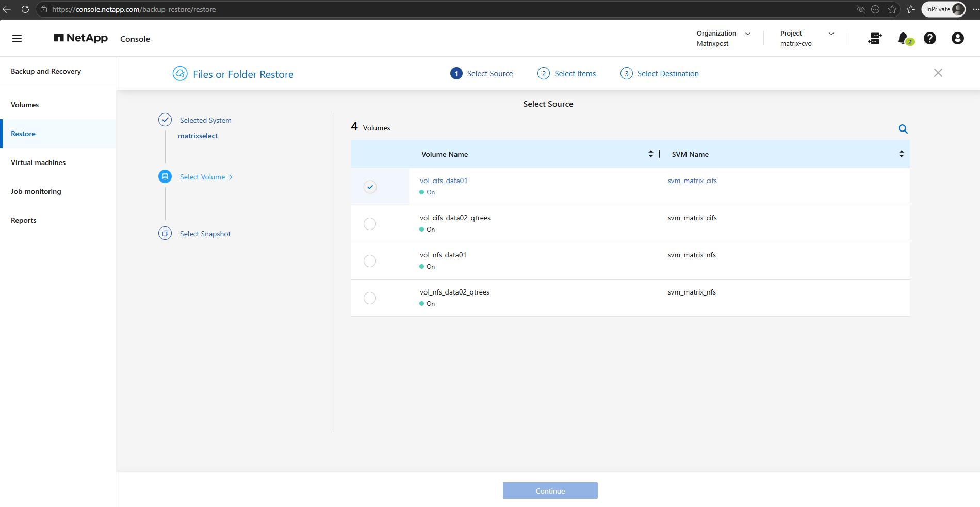
Task: Open the hamburger navigation menu
Action: 17,38
